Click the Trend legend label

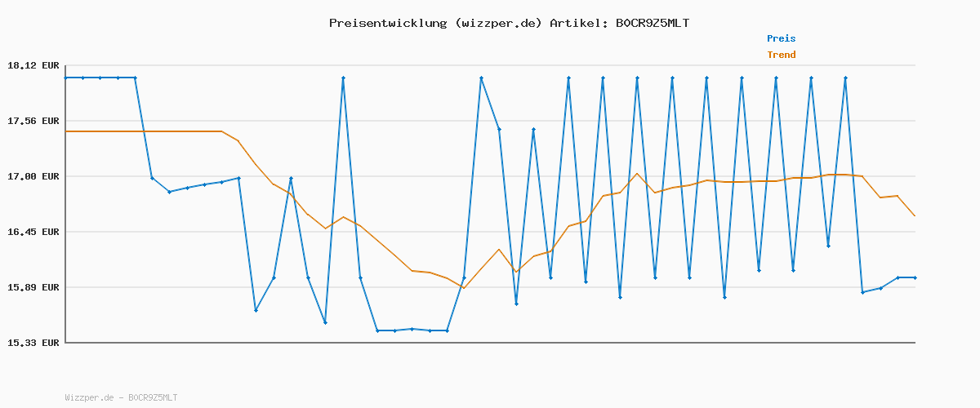click(x=781, y=55)
